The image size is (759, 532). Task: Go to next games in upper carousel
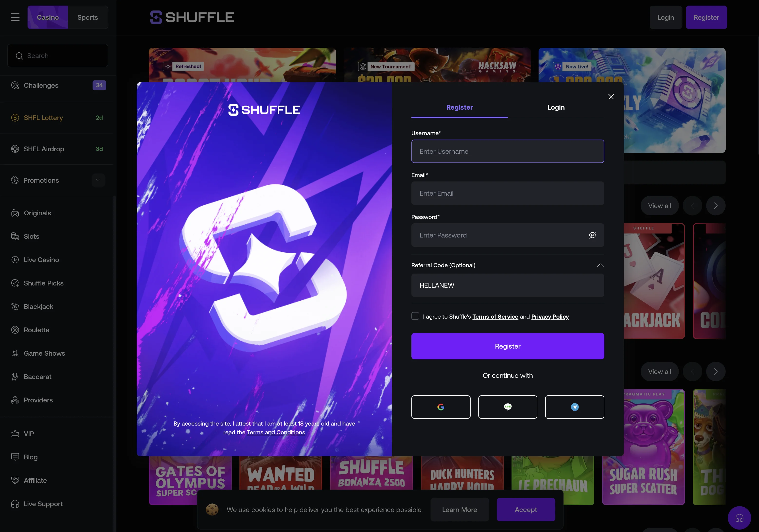point(716,206)
